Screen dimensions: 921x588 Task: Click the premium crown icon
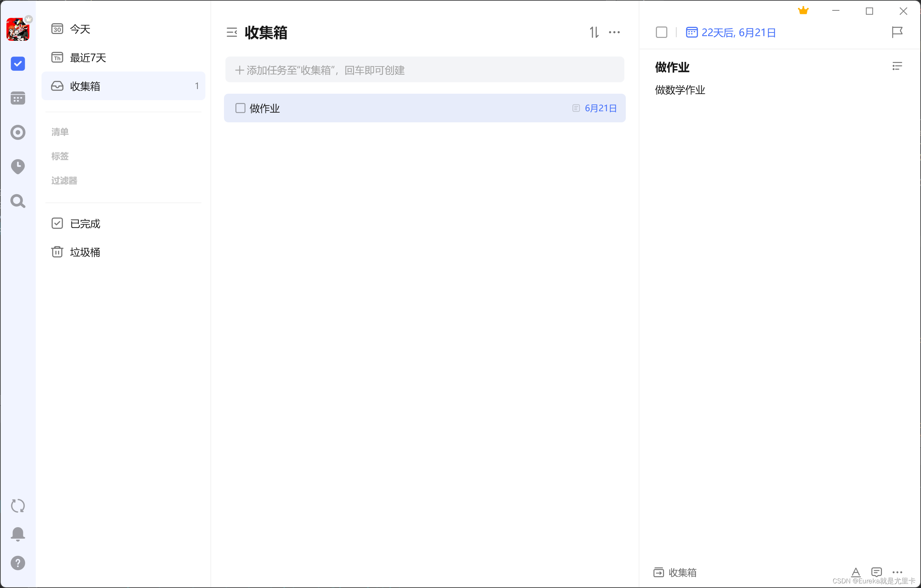[x=803, y=11]
